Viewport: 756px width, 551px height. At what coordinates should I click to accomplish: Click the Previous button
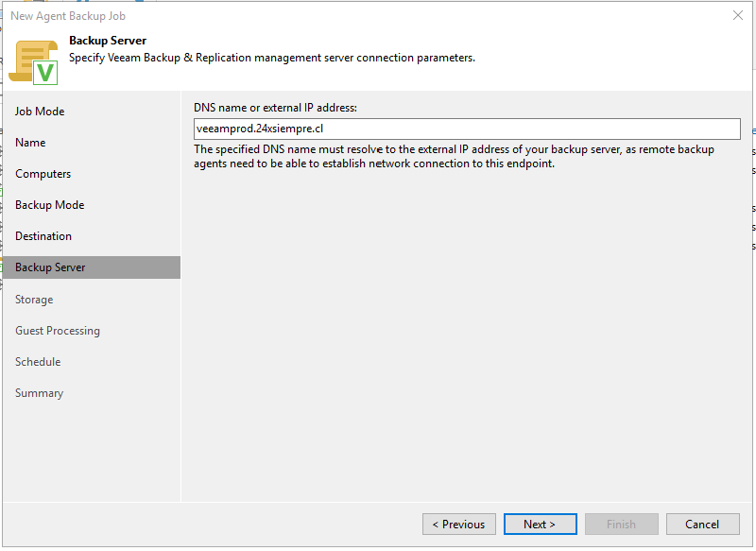pyautogui.click(x=459, y=525)
